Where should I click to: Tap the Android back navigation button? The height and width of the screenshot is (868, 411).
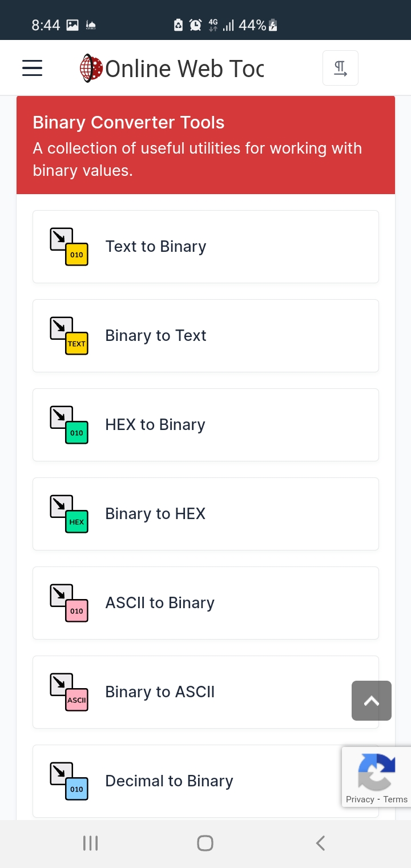click(320, 843)
